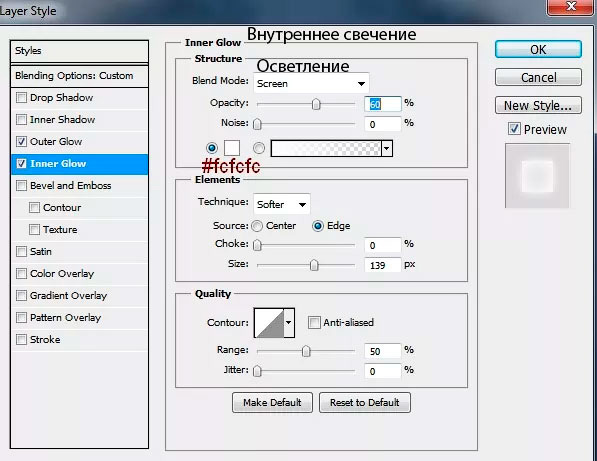Click the Range slider handle
The height and width of the screenshot is (461, 597).
[306, 351]
